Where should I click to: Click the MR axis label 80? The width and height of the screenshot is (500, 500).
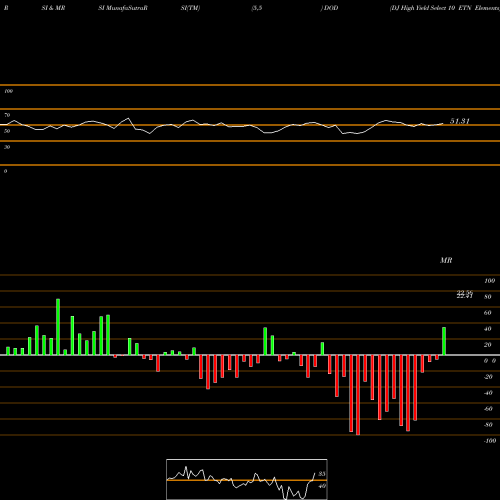(488, 297)
